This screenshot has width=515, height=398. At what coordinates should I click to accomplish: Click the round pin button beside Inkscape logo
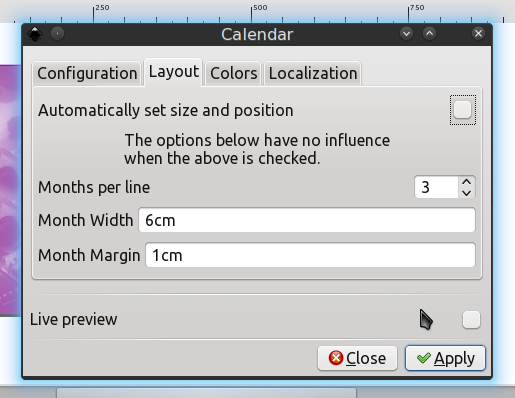click(x=58, y=33)
